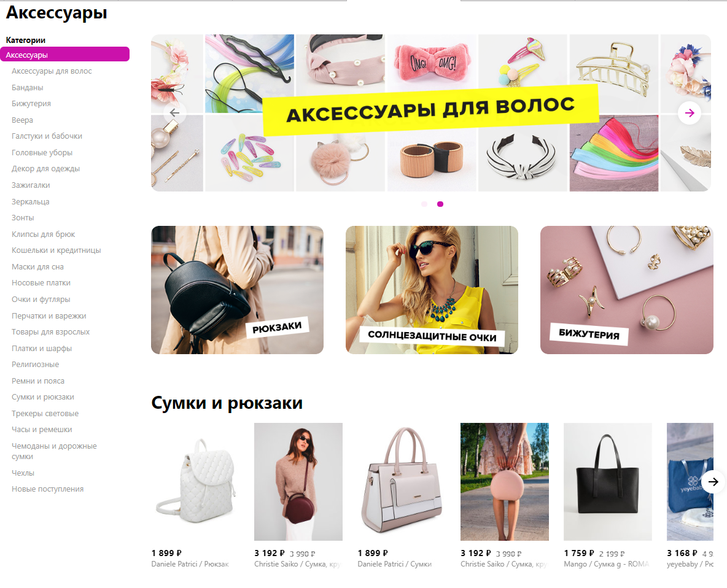Open the Сумки и рюкзаки sidebar link
The width and height of the screenshot is (727, 588).
click(x=42, y=397)
